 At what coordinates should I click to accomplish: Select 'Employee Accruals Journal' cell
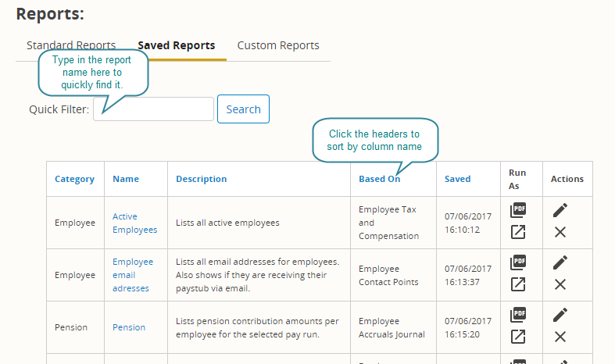392,327
